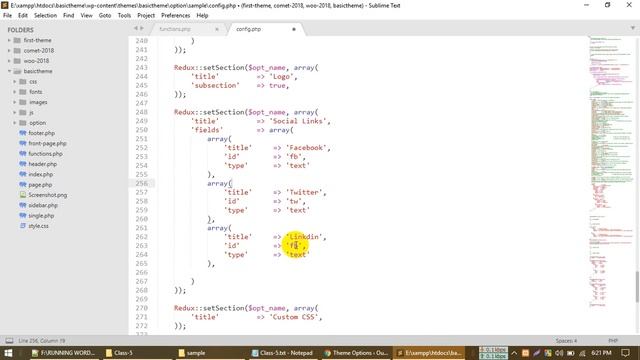640x360 pixels.
Task: Expand the comet-2018 folder
Action: pos(9,51)
